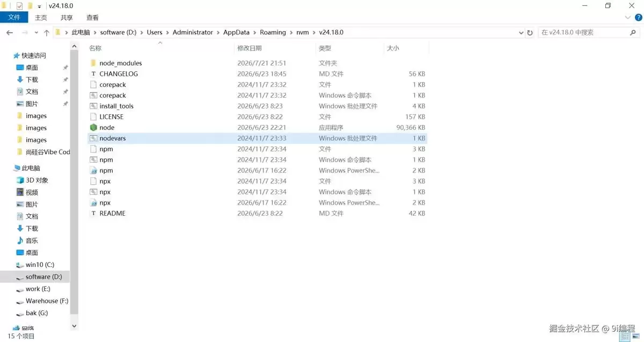Image resolution: width=644 pixels, height=342 pixels.
Task: Switch to the 查看 ribbon tab
Action: tap(92, 18)
